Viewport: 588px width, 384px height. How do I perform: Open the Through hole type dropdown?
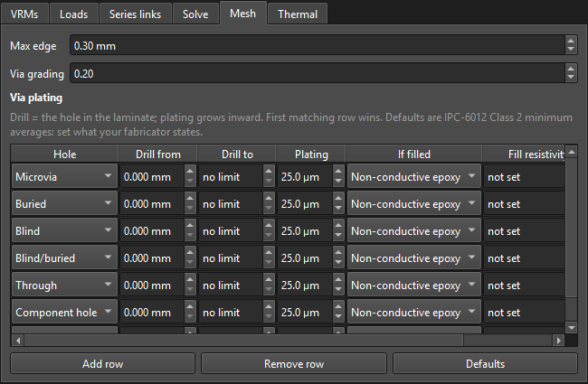(64, 286)
